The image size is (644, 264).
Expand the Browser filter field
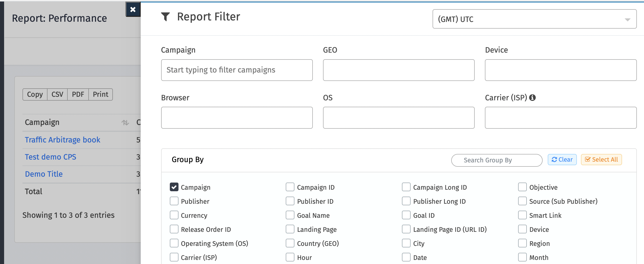237,118
